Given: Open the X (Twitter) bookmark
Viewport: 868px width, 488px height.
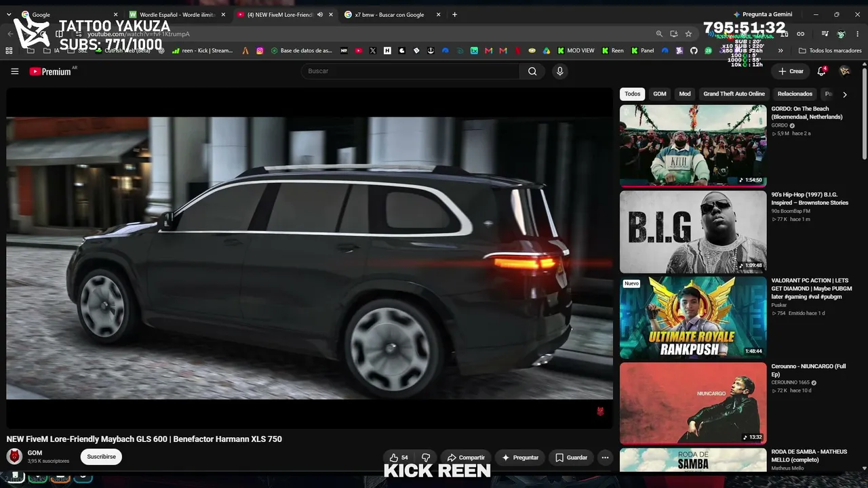Looking at the screenshot, I should pos(373,50).
